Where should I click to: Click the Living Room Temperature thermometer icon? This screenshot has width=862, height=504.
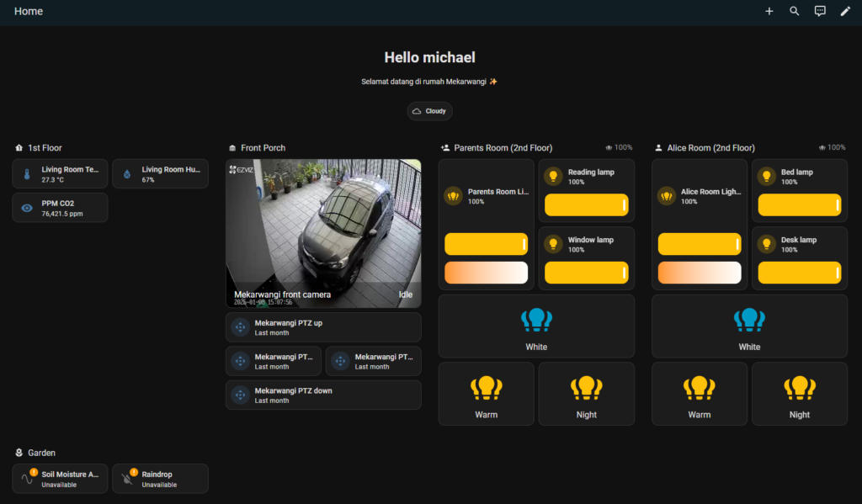pyautogui.click(x=27, y=175)
